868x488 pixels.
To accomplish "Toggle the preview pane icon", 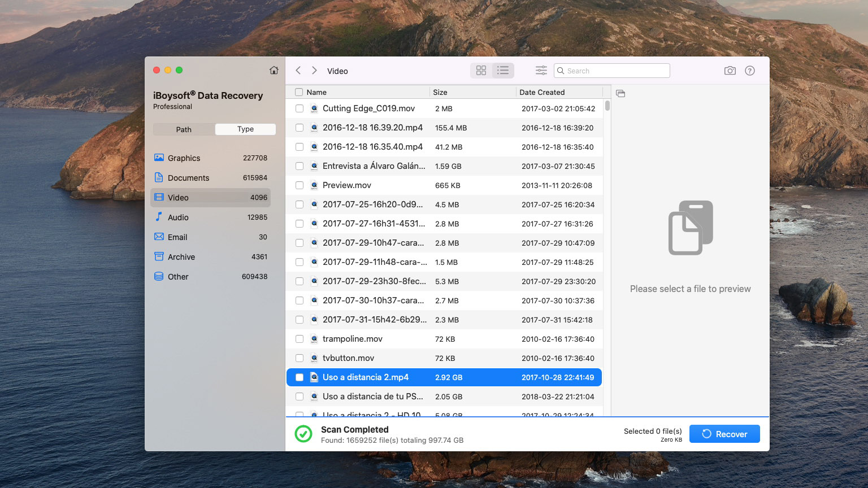I will pyautogui.click(x=620, y=93).
